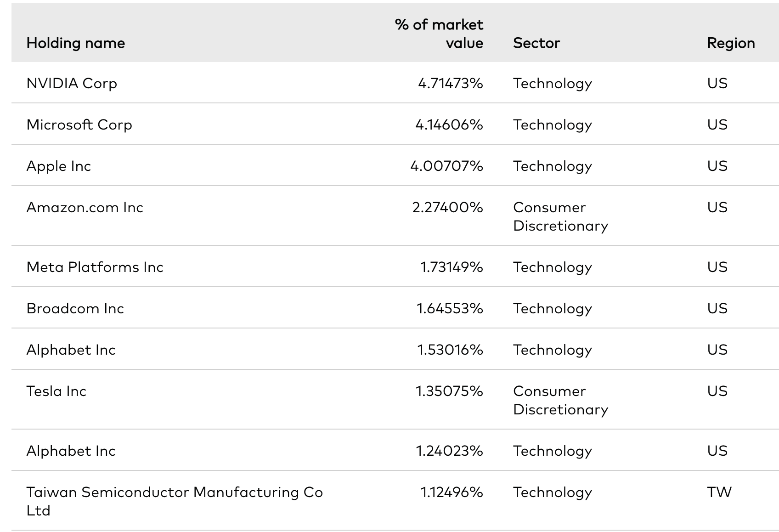
Task: Click the % of market value header
Action: [x=439, y=34]
